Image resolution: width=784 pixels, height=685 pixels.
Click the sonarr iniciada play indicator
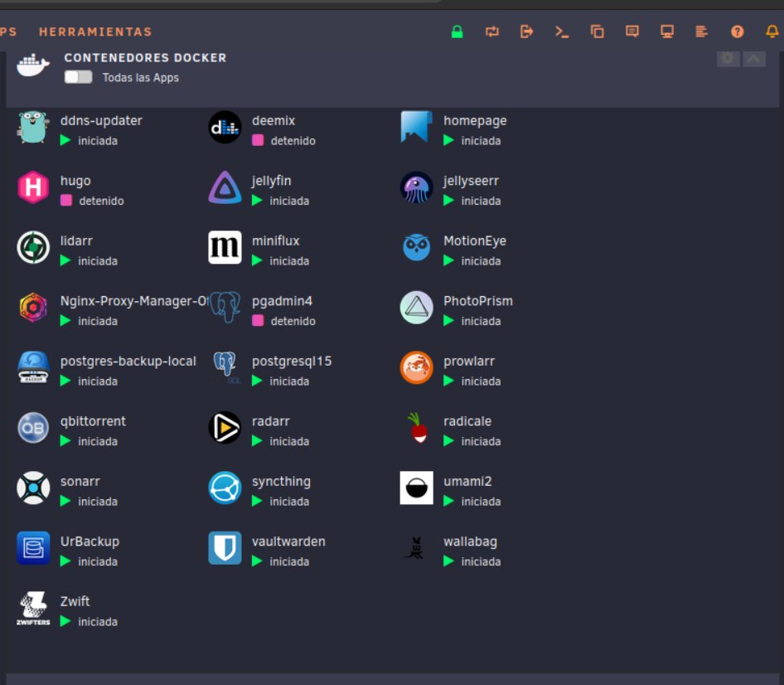point(65,501)
